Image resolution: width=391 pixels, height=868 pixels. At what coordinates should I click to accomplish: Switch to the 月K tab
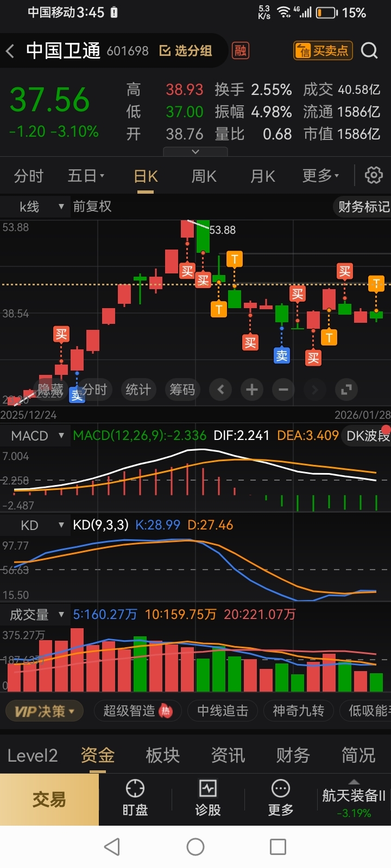pos(263,176)
